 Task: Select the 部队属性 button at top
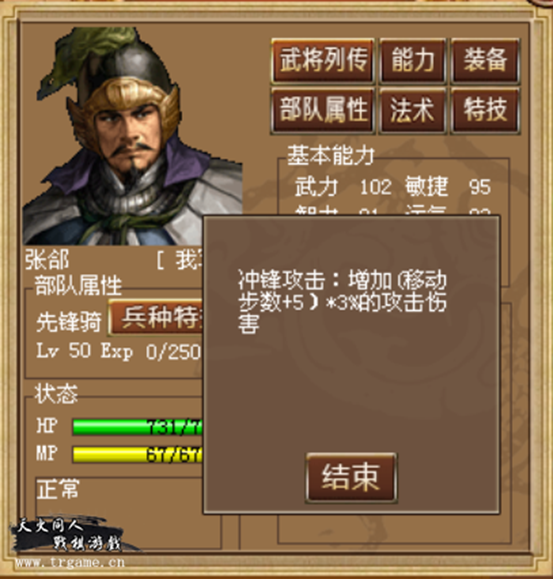point(323,110)
